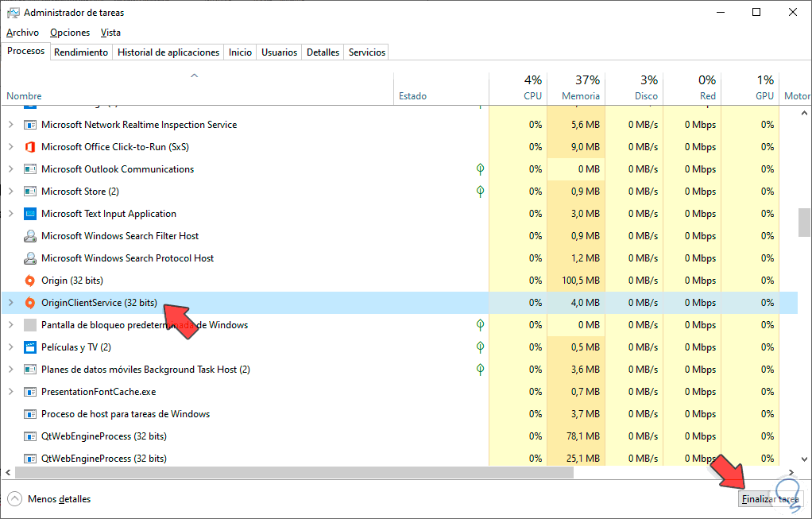The height and width of the screenshot is (519, 812).
Task: Click the Películas y TV app icon
Action: 30,347
